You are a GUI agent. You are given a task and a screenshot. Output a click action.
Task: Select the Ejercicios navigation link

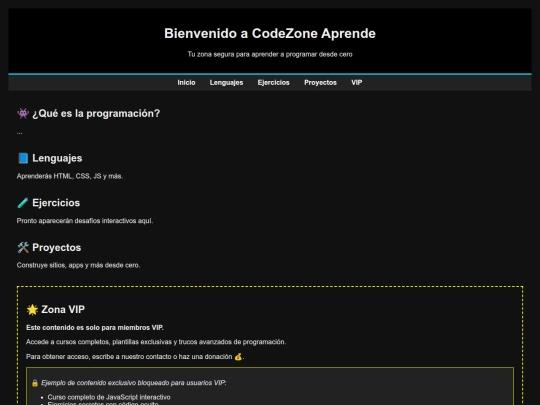273,83
